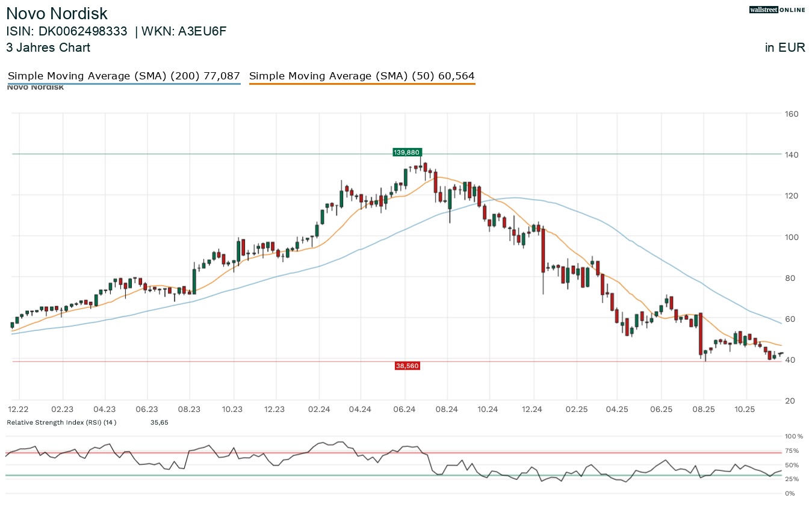Click the red 38,560 low price marker
Image resolution: width=812 pixels, height=510 pixels.
point(407,366)
